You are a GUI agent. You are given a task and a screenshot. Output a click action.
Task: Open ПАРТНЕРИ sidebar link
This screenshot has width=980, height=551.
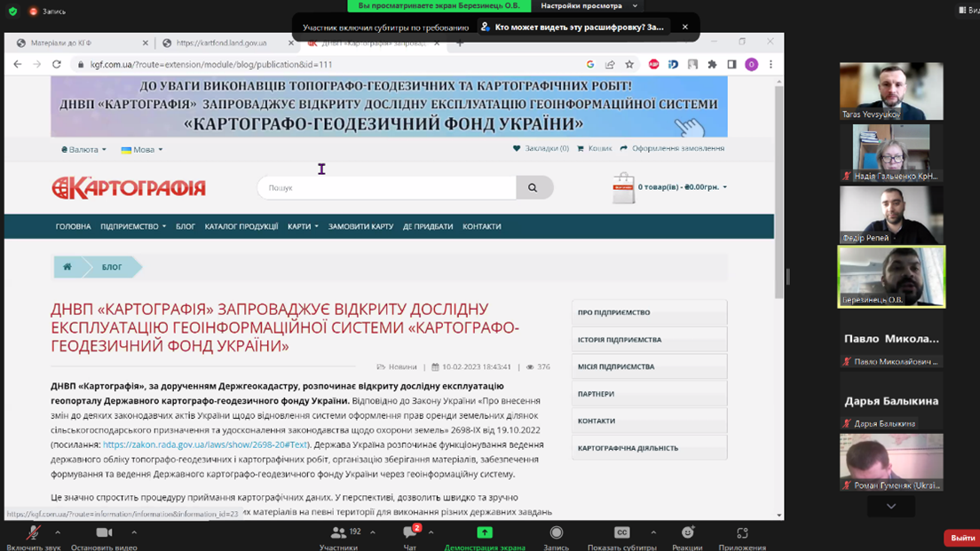650,394
